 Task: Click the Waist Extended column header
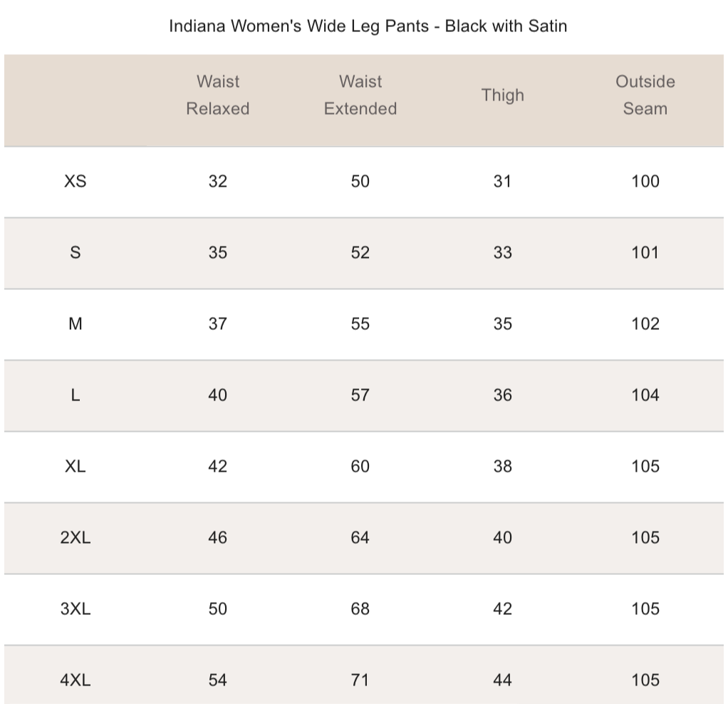pos(360,95)
